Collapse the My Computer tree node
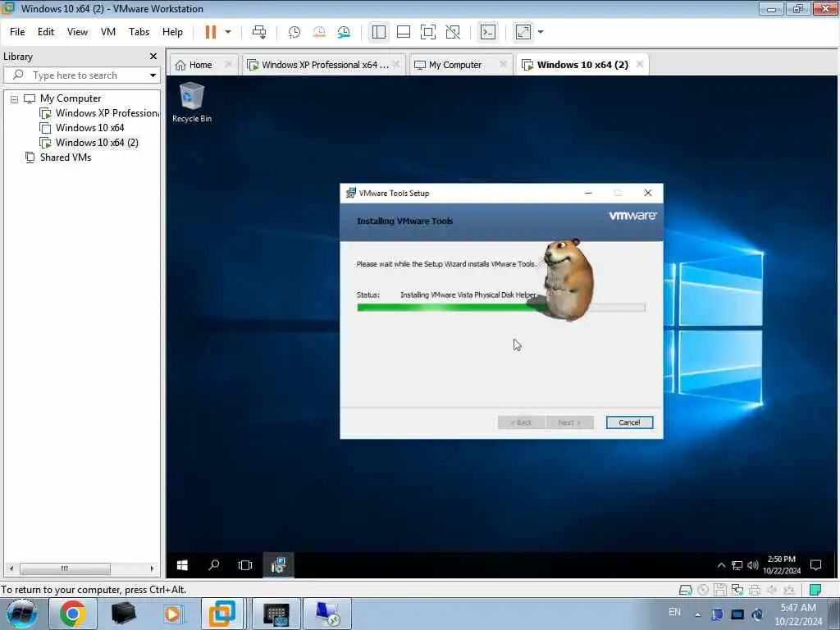Image resolution: width=840 pixels, height=630 pixels. point(15,99)
